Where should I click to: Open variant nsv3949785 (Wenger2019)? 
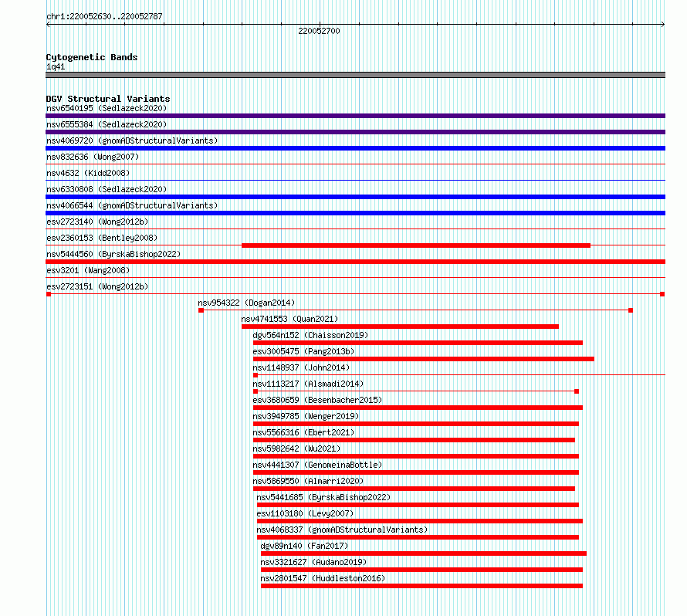pos(306,416)
